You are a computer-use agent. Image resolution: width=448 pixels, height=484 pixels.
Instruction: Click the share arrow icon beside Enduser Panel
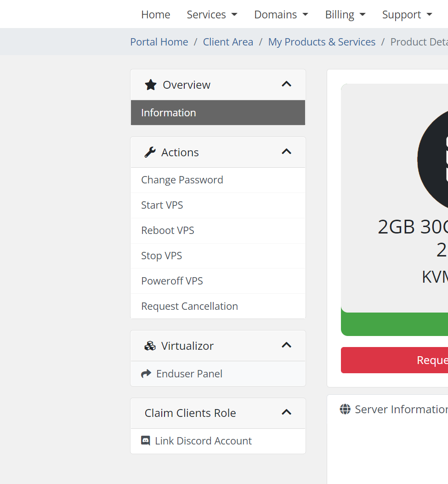pos(146,374)
